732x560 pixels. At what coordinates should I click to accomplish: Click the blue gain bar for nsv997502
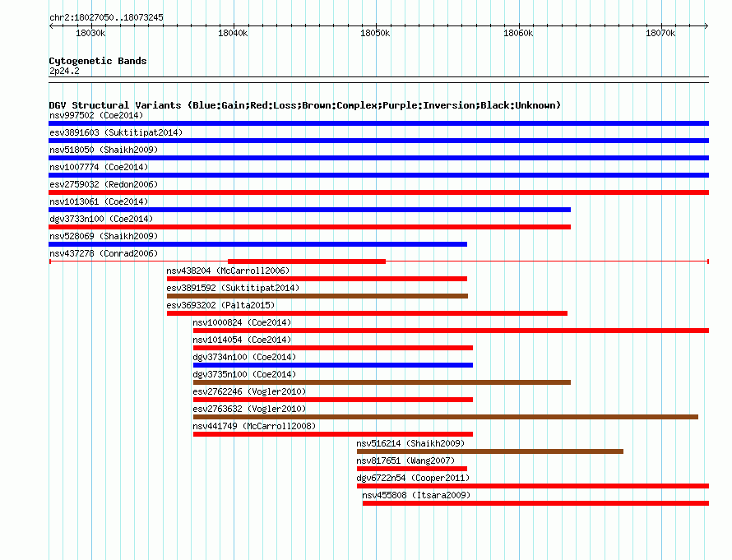[x=378, y=123]
